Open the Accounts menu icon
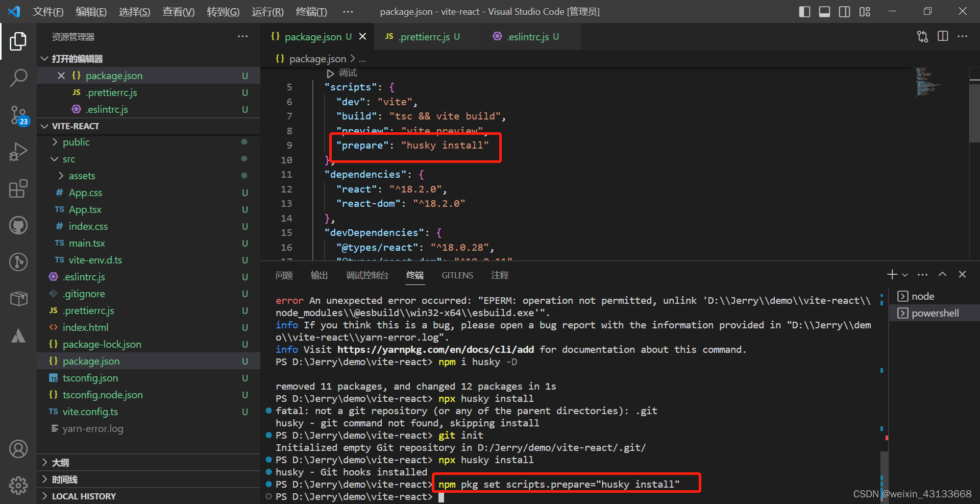 [18, 449]
